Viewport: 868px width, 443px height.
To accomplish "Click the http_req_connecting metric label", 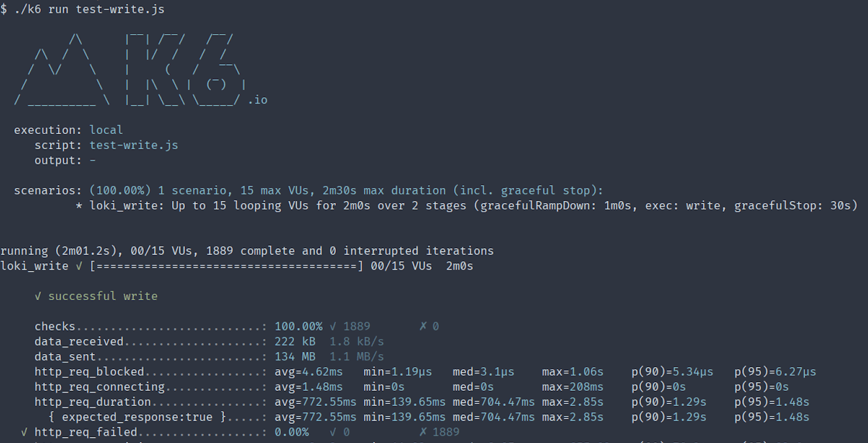I will (x=99, y=387).
